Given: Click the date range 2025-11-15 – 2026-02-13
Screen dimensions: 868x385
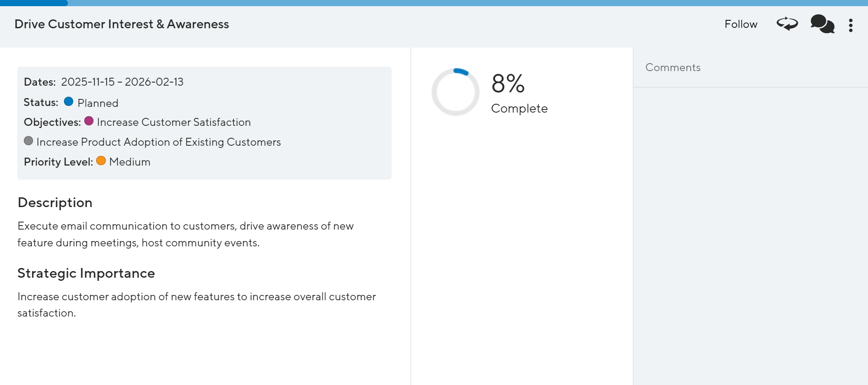Looking at the screenshot, I should [122, 82].
